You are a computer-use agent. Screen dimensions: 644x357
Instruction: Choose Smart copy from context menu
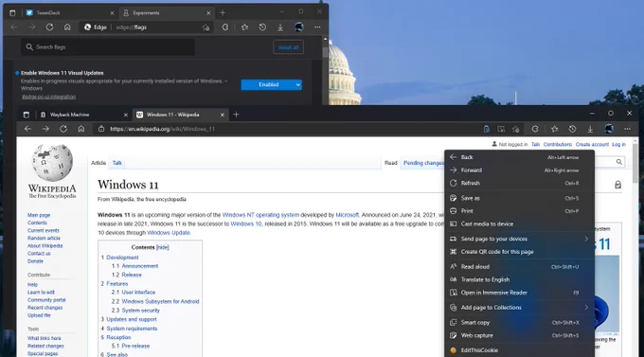520,323
